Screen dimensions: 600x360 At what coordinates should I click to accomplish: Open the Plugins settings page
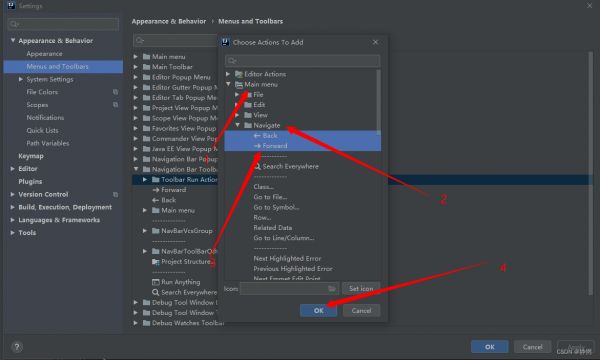point(30,181)
